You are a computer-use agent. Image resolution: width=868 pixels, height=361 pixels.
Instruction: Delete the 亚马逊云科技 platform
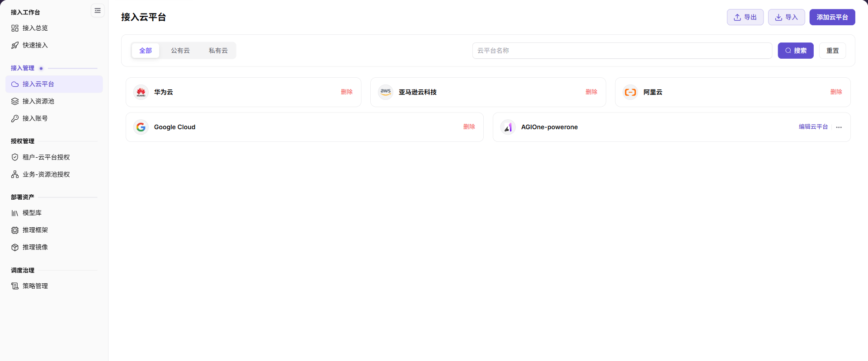click(x=591, y=92)
